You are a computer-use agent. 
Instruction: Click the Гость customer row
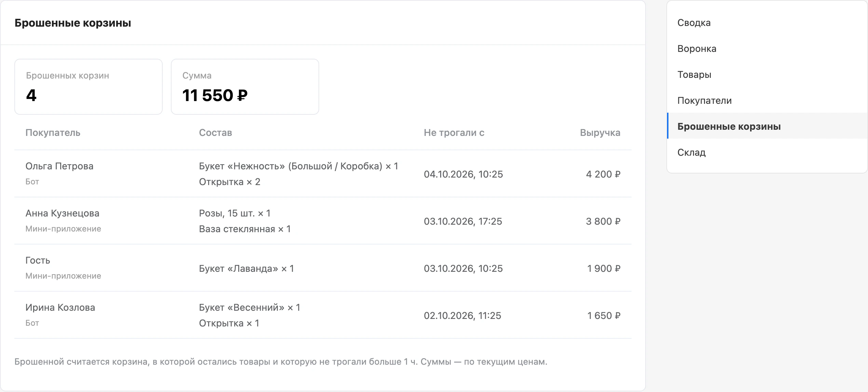[323, 268]
